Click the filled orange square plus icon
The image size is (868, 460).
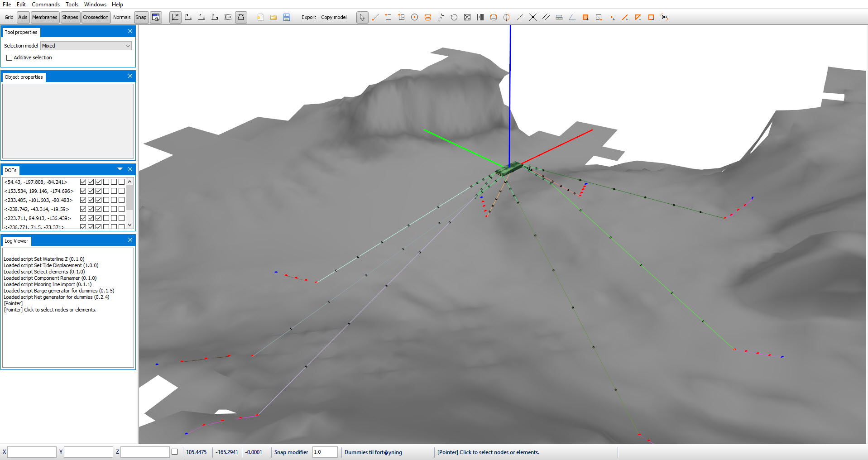(x=585, y=17)
